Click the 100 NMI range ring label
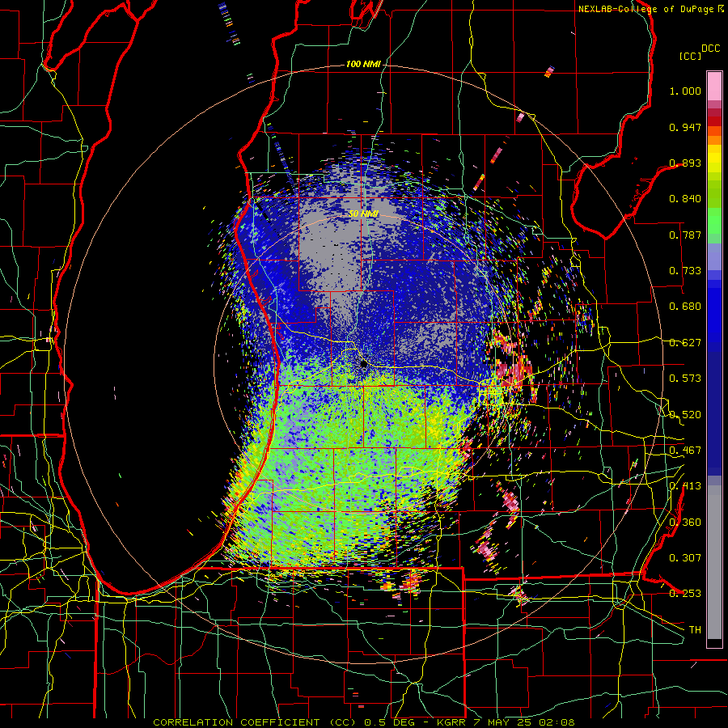Image resolution: width=728 pixels, height=728 pixels. click(x=363, y=64)
